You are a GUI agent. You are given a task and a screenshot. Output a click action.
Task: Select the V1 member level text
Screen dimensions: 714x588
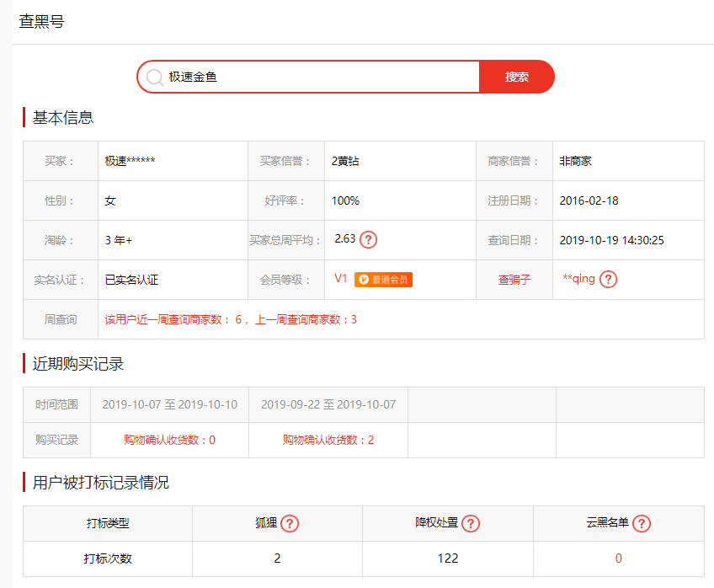341,279
